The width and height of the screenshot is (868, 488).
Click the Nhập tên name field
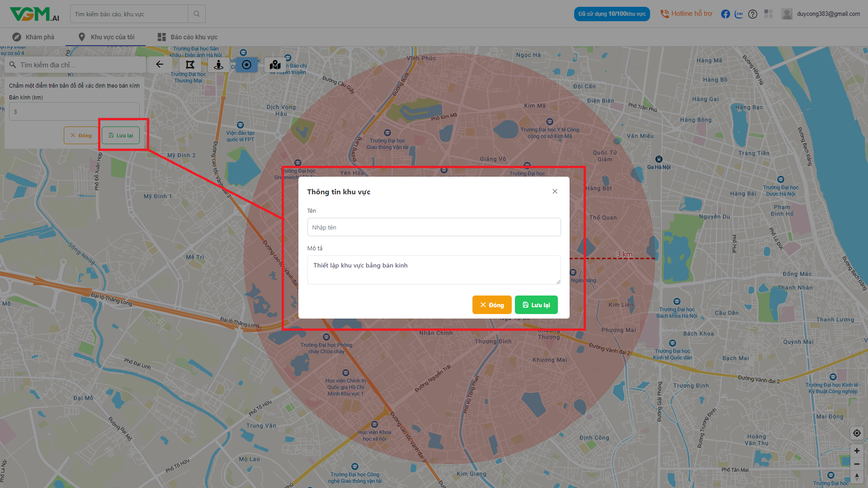(434, 227)
